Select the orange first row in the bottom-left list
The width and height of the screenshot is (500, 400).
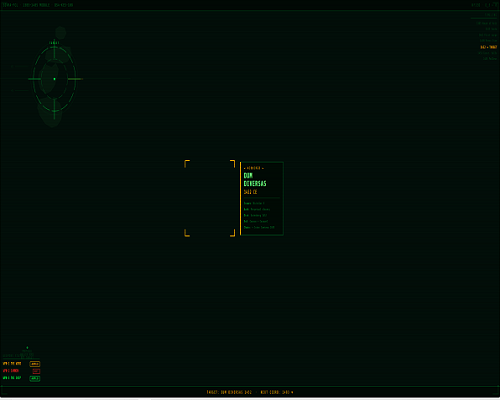coord(21,364)
